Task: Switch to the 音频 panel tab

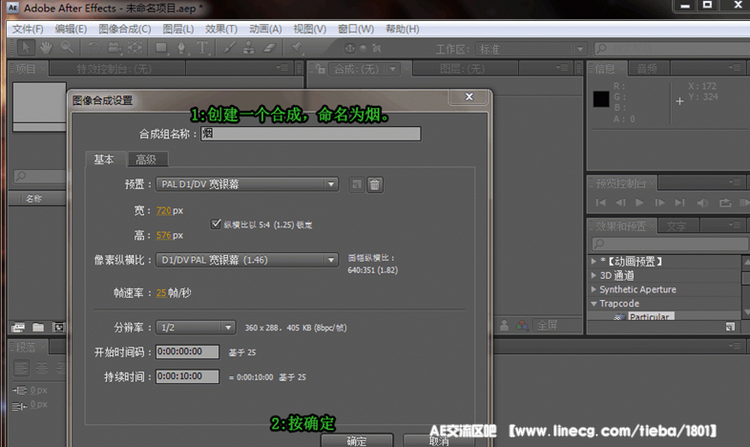Action: [647, 69]
